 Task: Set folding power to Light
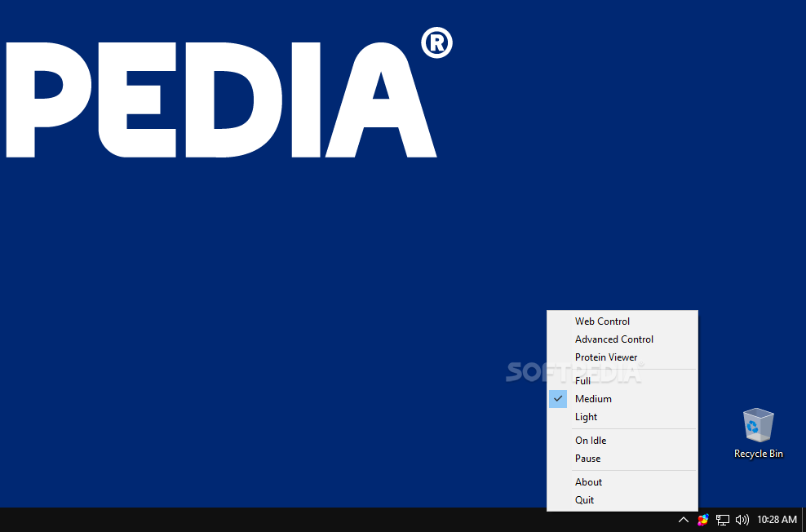[x=622, y=417]
